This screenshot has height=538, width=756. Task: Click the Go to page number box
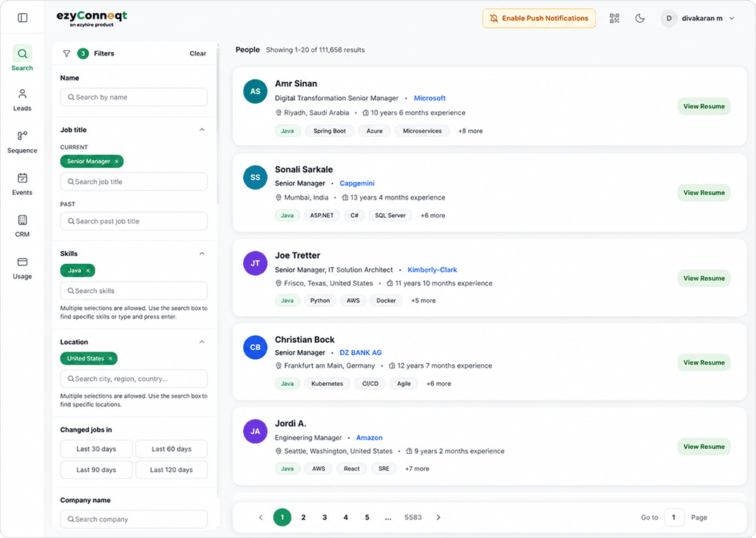coord(673,518)
